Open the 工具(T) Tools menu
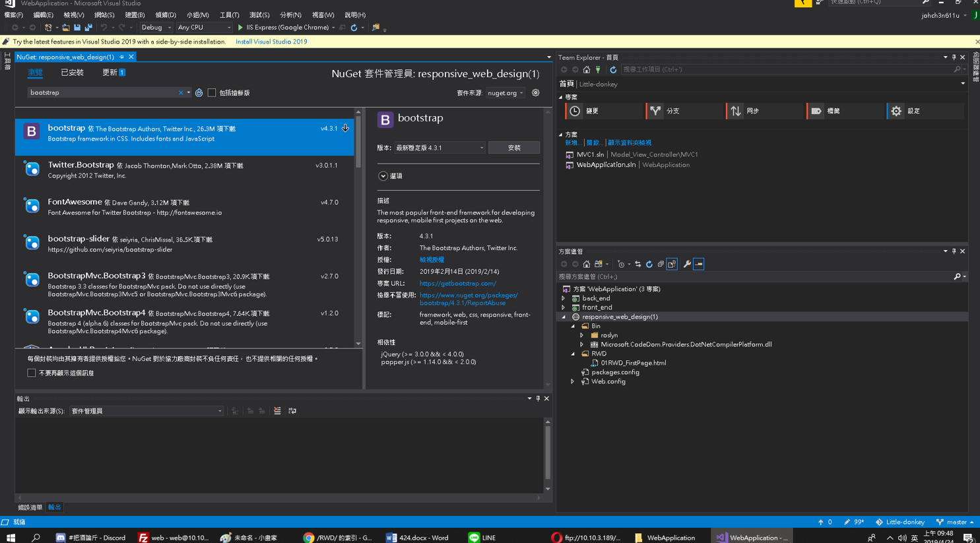The height and width of the screenshot is (543, 980). (230, 15)
